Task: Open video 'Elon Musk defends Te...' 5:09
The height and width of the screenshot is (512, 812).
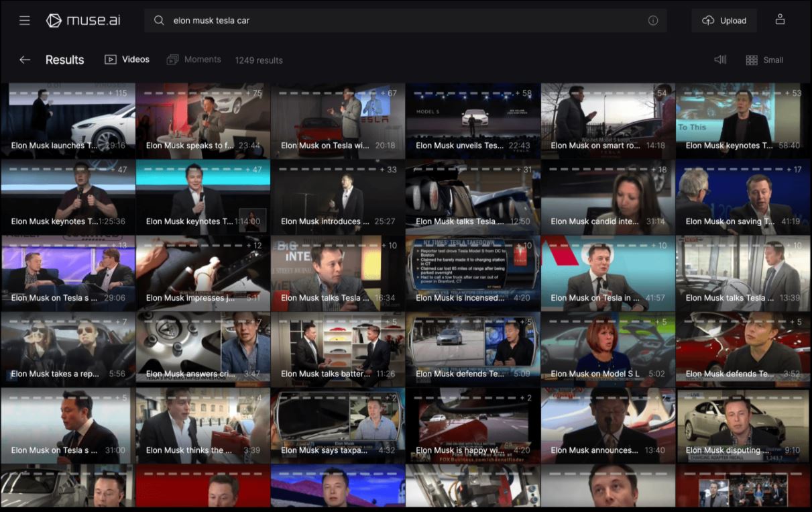Action: click(473, 350)
